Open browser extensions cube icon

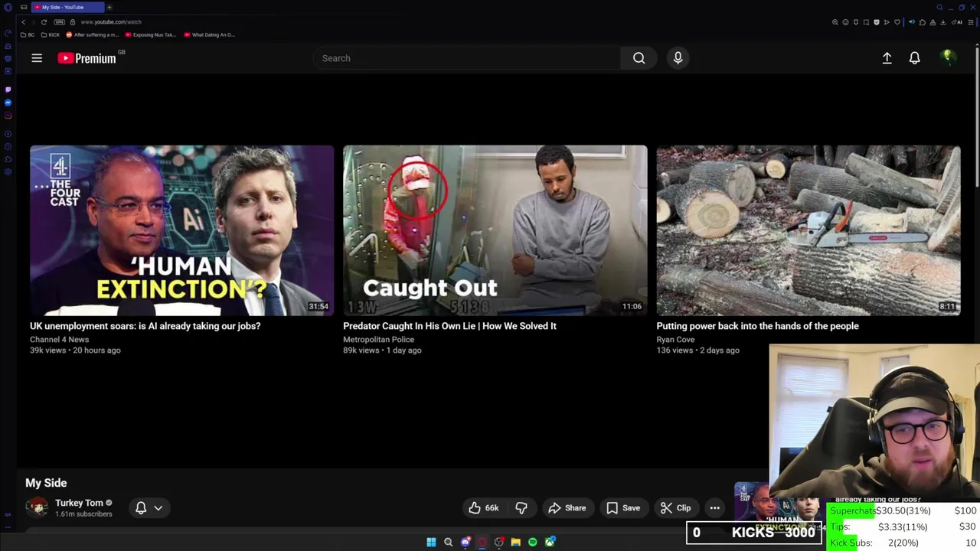click(923, 22)
